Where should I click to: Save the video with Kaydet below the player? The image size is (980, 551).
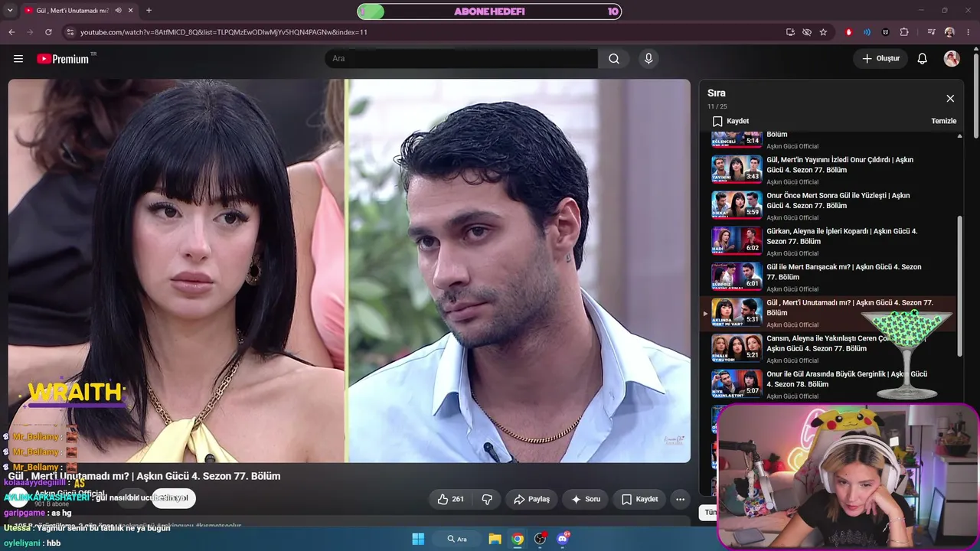coord(639,499)
